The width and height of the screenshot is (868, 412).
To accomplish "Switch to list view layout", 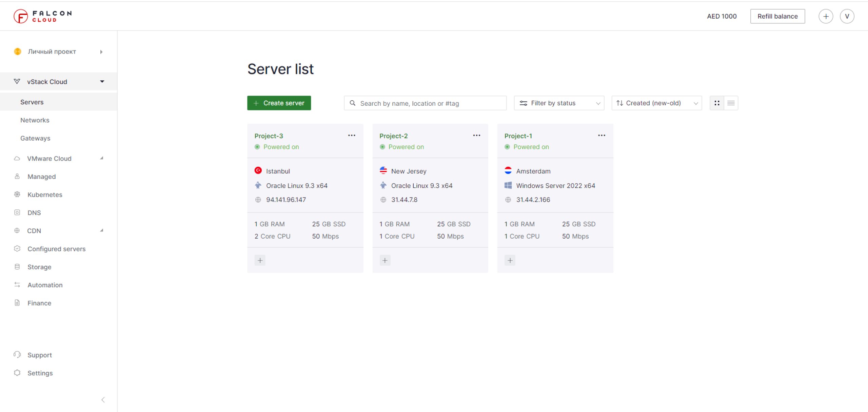I will (731, 103).
